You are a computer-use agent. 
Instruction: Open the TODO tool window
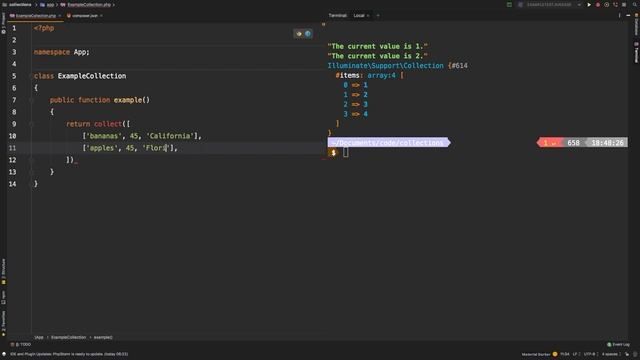click(21, 344)
